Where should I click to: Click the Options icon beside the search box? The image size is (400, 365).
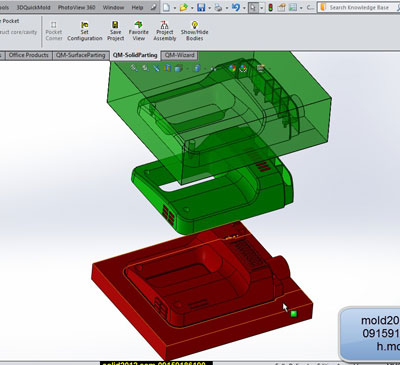point(293,7)
